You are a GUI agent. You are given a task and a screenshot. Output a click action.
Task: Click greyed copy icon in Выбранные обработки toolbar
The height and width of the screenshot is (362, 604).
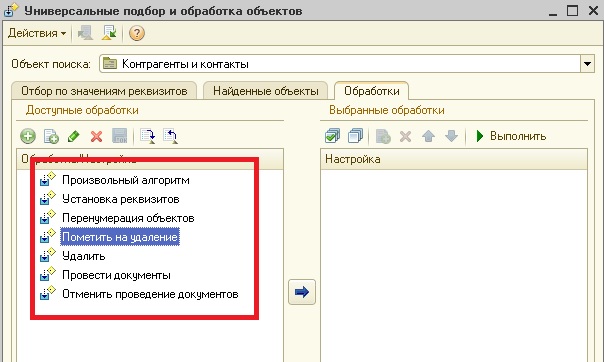point(383,136)
